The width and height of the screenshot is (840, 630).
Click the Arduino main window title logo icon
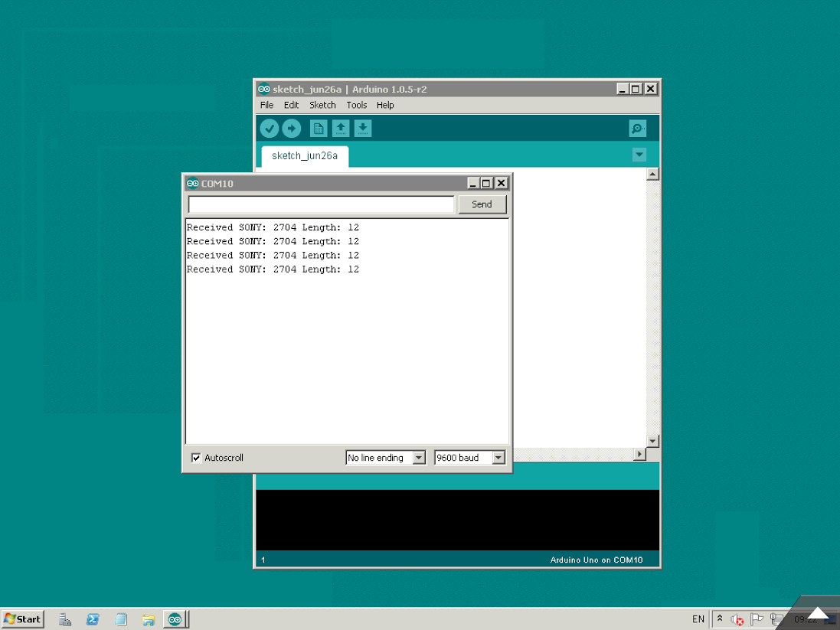(263, 89)
